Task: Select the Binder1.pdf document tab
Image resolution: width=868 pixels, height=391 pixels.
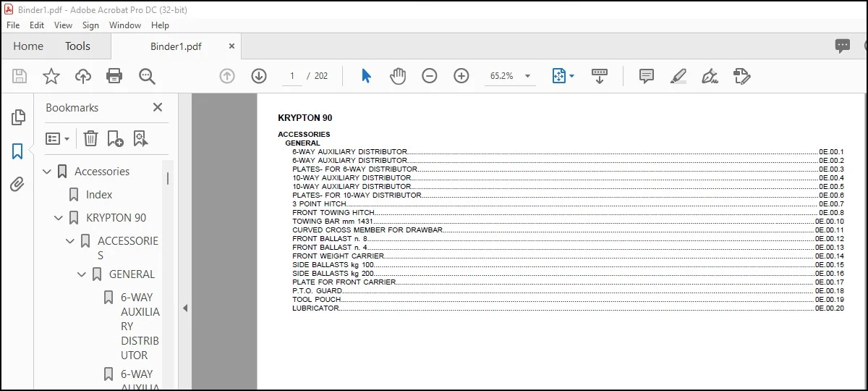Action: [176, 46]
